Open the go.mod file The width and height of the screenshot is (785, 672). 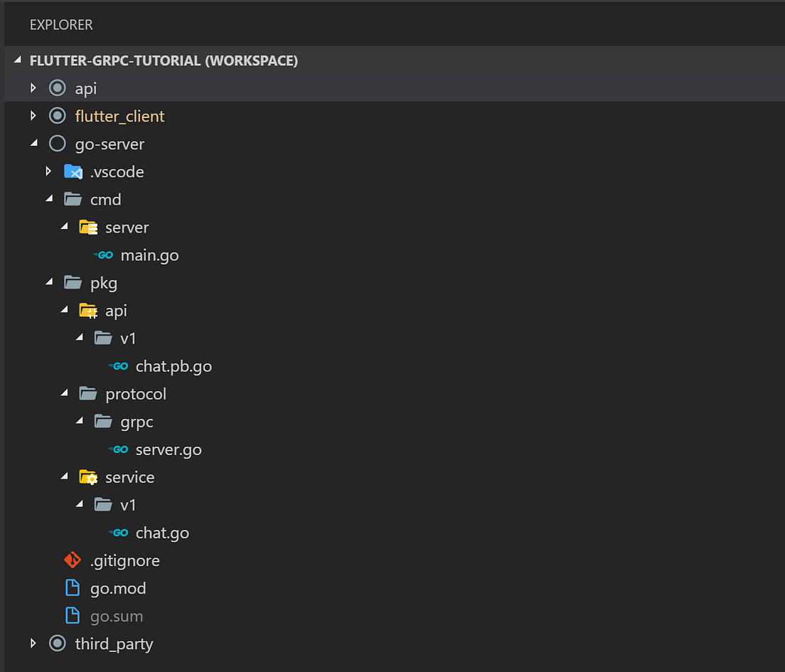pyautogui.click(x=119, y=588)
